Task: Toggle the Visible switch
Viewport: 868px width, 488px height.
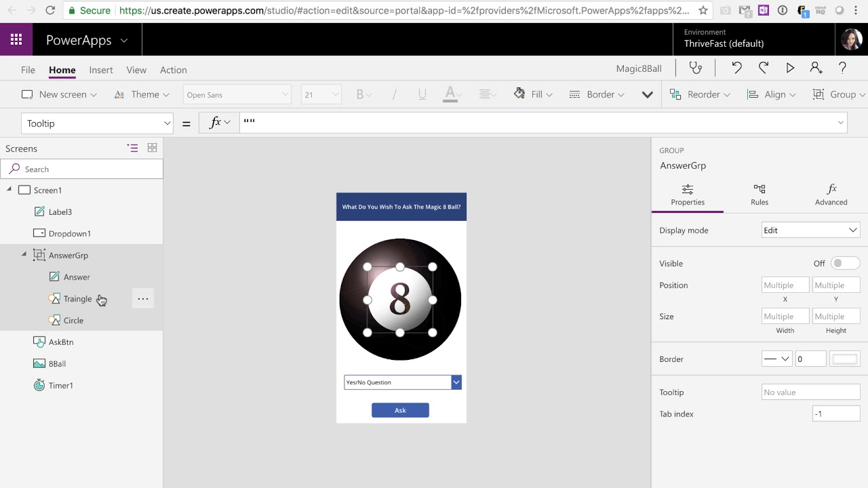Action: click(x=845, y=263)
